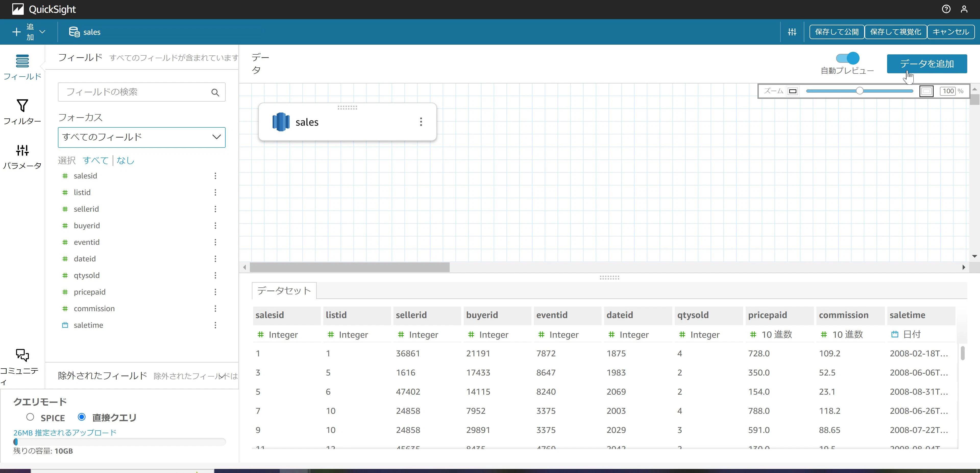The image size is (980, 473).
Task: Open the Parameters sliders icon in sidebar
Action: click(22, 150)
